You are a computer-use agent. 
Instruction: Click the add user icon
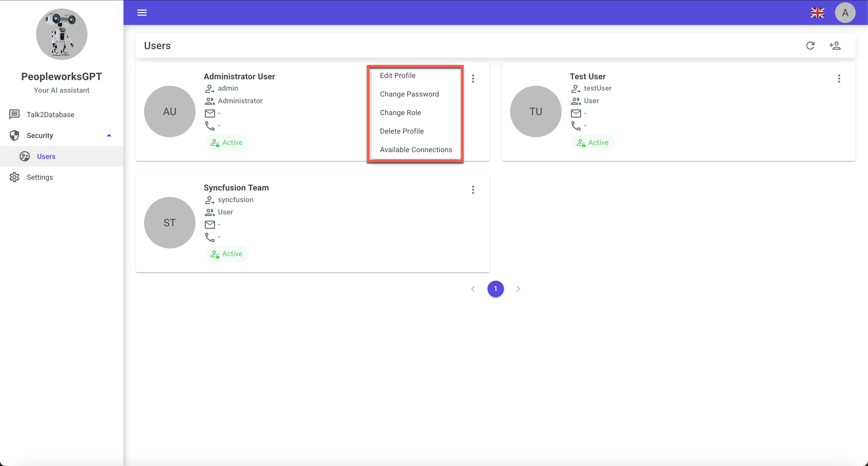tap(835, 46)
